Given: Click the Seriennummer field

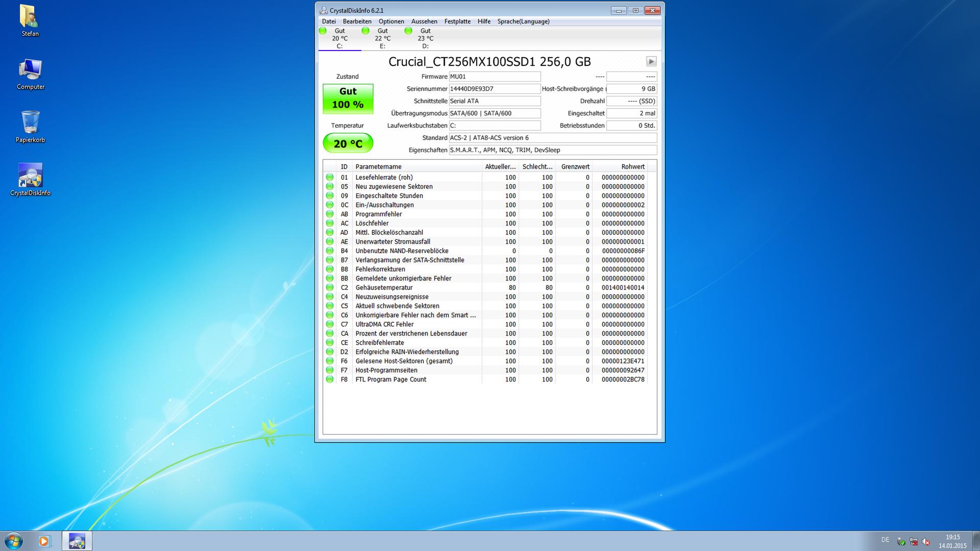Looking at the screenshot, I should [x=494, y=89].
